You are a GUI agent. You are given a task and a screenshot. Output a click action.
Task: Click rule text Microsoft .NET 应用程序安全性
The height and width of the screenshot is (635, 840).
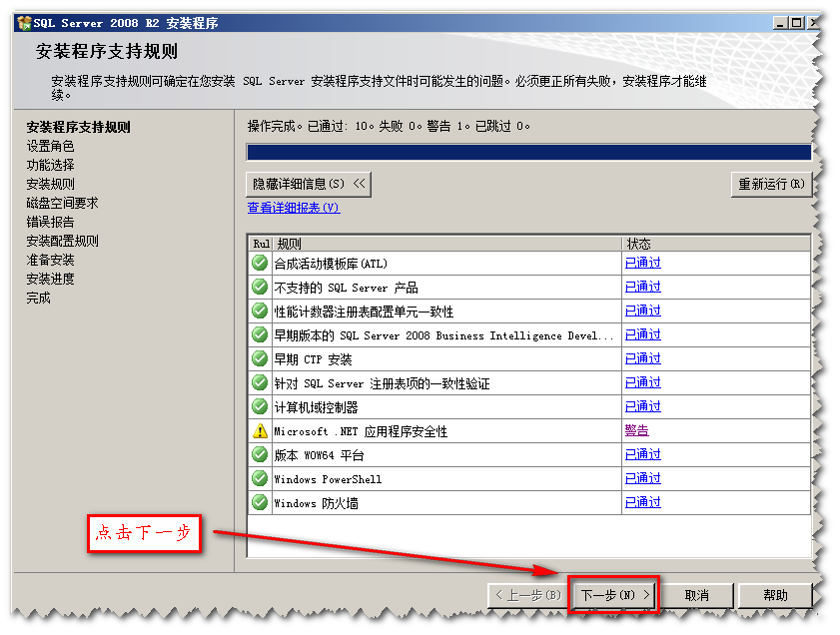[x=361, y=431]
